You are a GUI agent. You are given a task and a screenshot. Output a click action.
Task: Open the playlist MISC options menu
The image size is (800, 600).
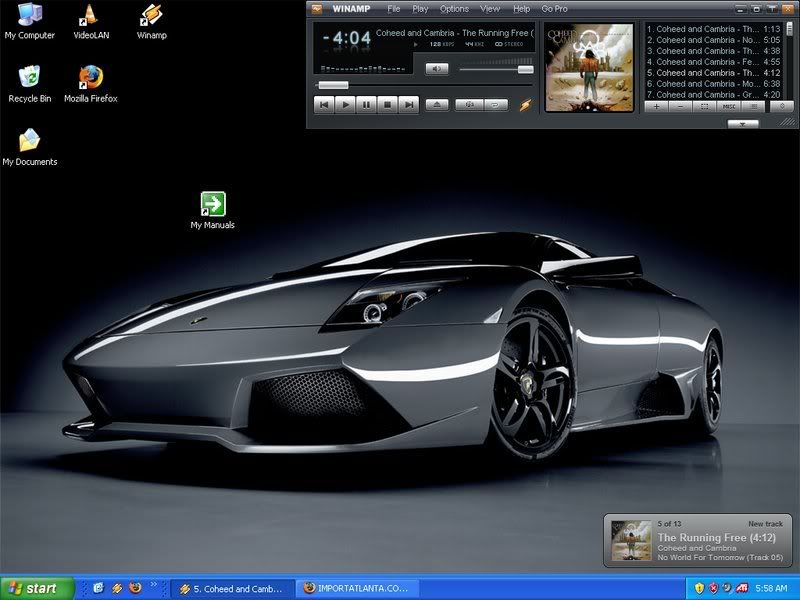click(730, 105)
